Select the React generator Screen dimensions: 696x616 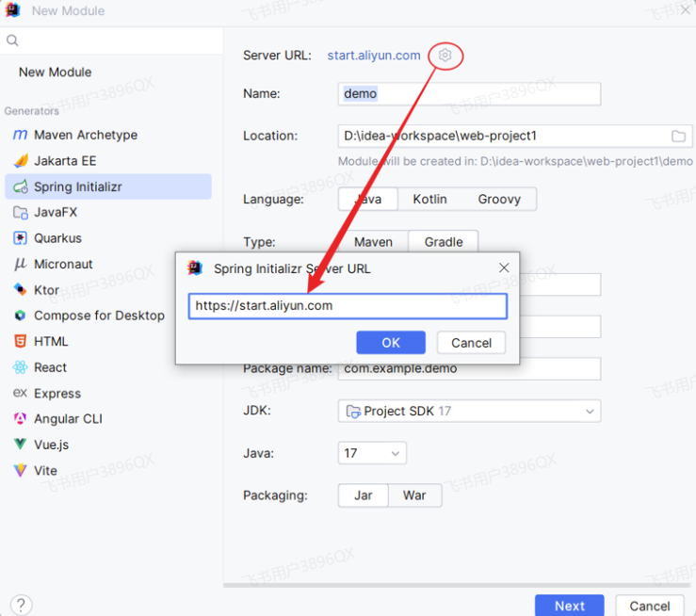(108, 367)
